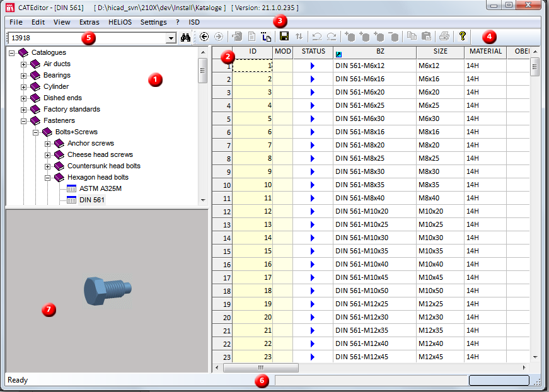Image resolution: width=549 pixels, height=392 pixels.
Task: Click the binoculars search icon
Action: [x=185, y=38]
